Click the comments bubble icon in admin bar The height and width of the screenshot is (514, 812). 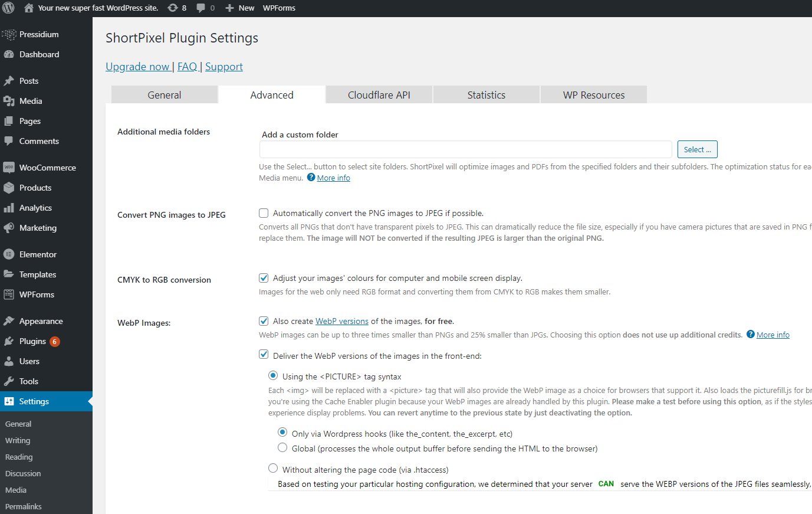coord(201,8)
